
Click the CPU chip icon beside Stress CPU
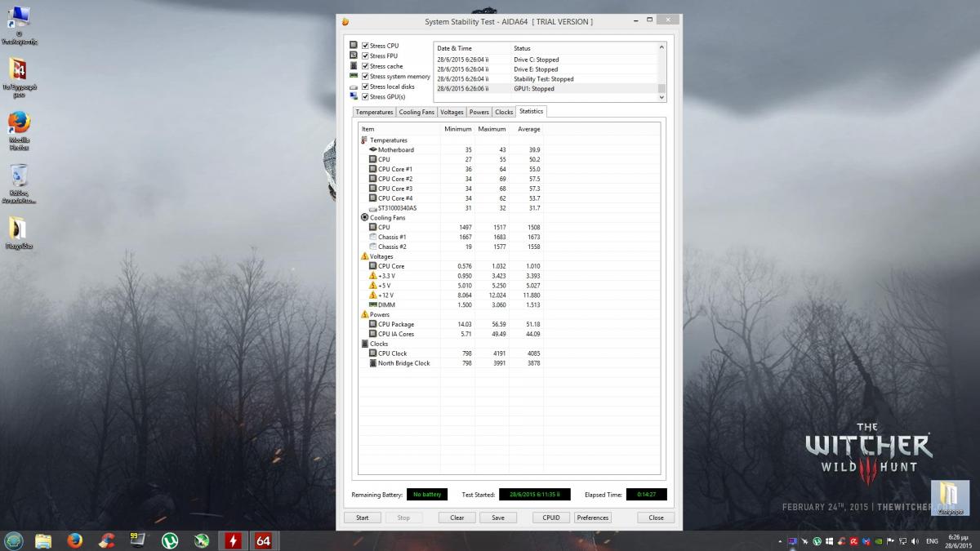click(354, 46)
